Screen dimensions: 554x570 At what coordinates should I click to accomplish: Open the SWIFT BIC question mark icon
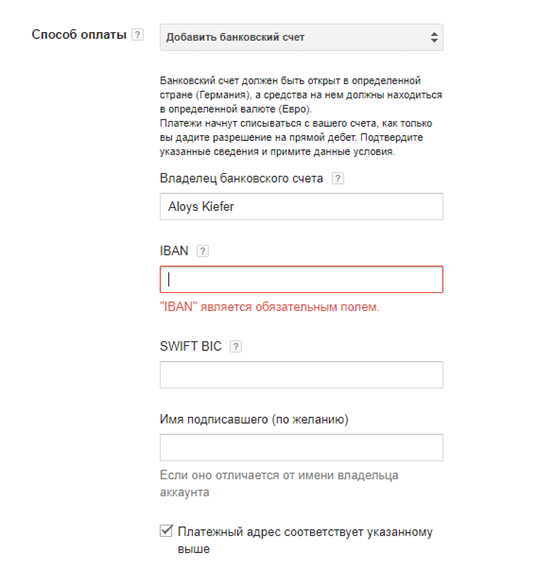pyautogui.click(x=236, y=347)
